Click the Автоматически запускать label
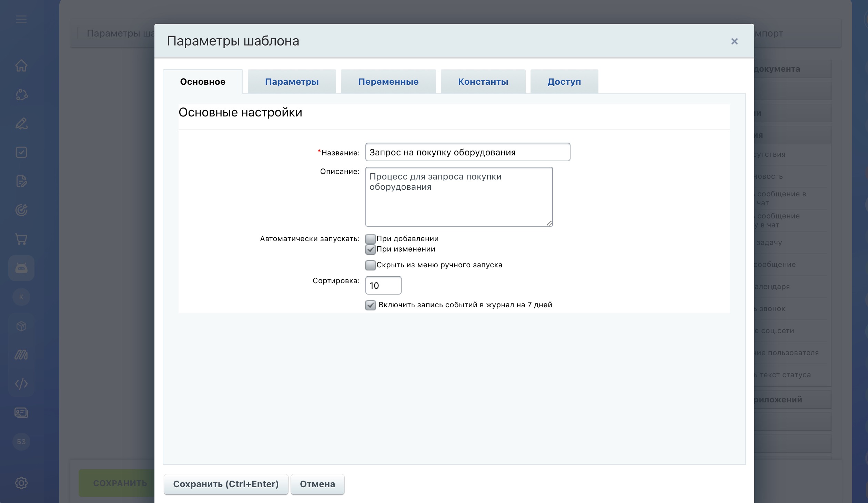The image size is (868, 503). tap(310, 239)
